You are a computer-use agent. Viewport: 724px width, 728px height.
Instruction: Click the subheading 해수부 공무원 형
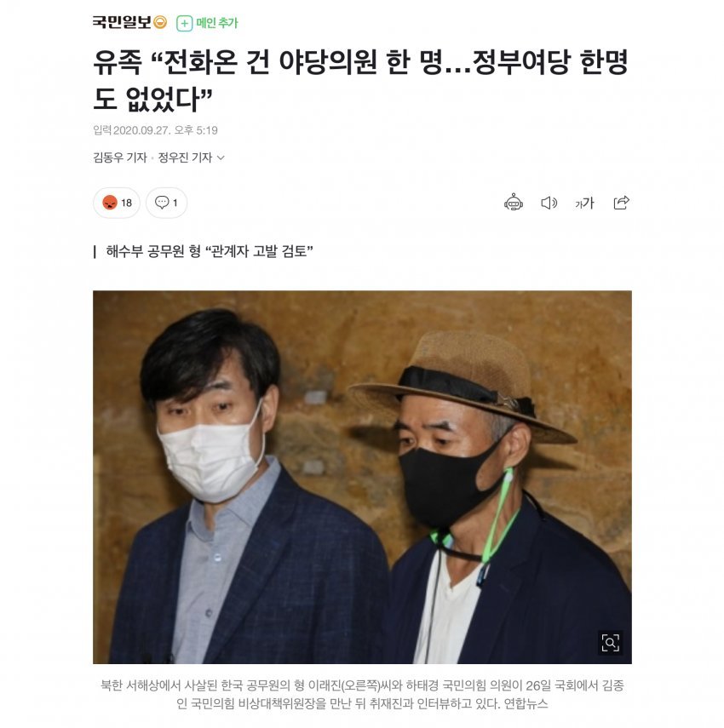pos(210,251)
